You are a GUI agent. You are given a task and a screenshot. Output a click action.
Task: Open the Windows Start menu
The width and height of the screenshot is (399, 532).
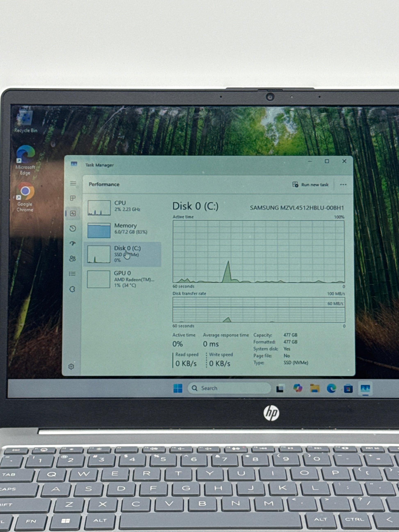coord(178,388)
